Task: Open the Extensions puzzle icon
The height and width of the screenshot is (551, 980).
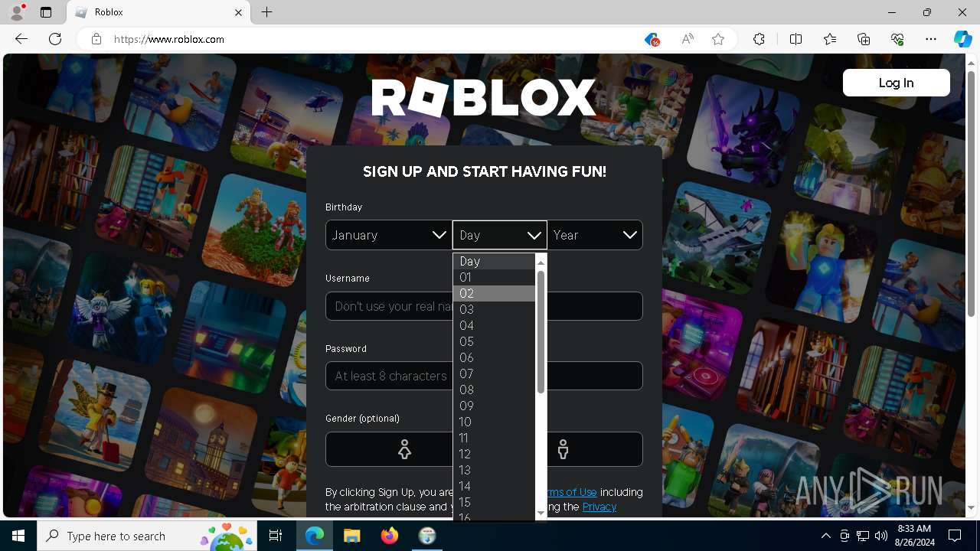Action: point(759,39)
